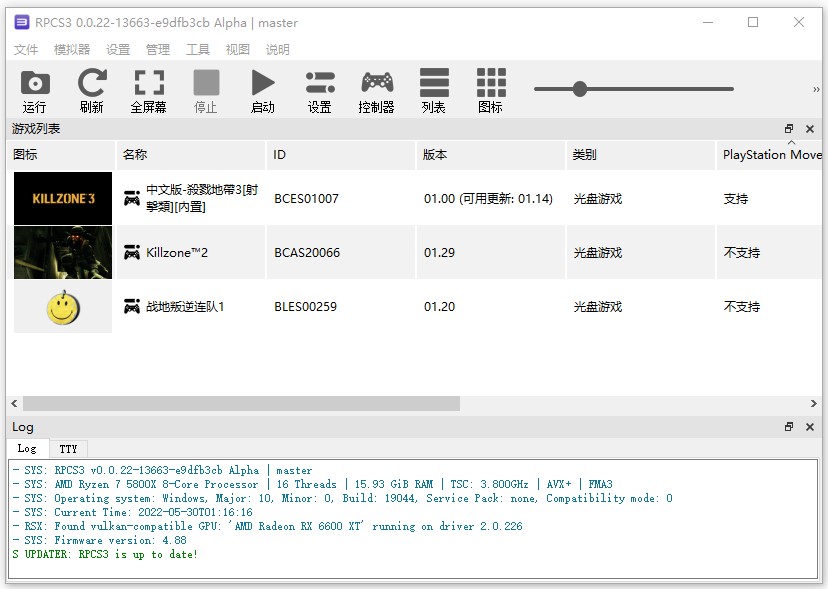
Task: Toggle 全屏幕 fullscreen mode
Action: tap(149, 91)
